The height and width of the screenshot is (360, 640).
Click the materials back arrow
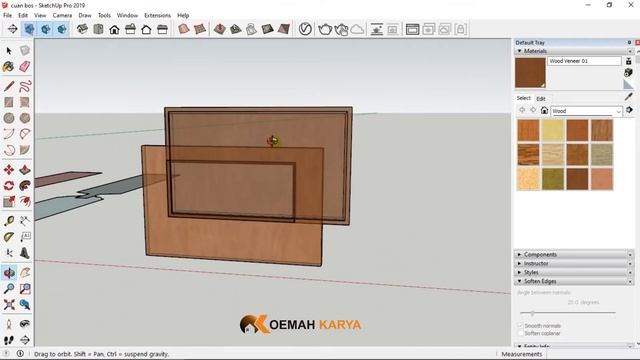pyautogui.click(x=522, y=110)
